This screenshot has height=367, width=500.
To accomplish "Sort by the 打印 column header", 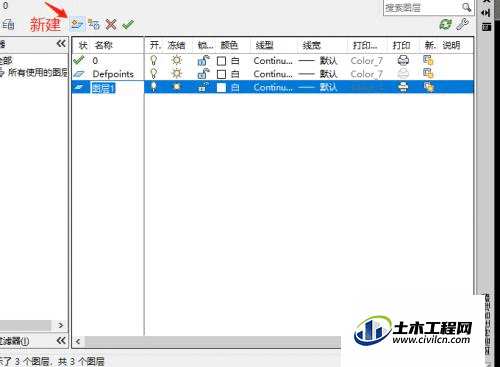I will tap(401, 45).
